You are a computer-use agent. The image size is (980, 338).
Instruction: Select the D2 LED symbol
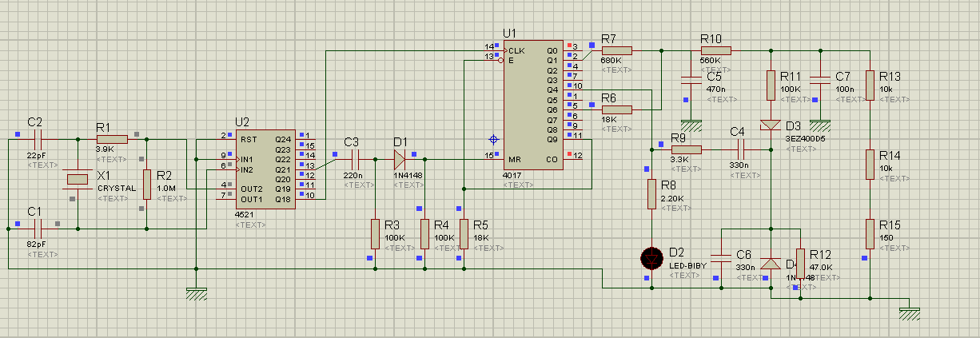(x=652, y=258)
